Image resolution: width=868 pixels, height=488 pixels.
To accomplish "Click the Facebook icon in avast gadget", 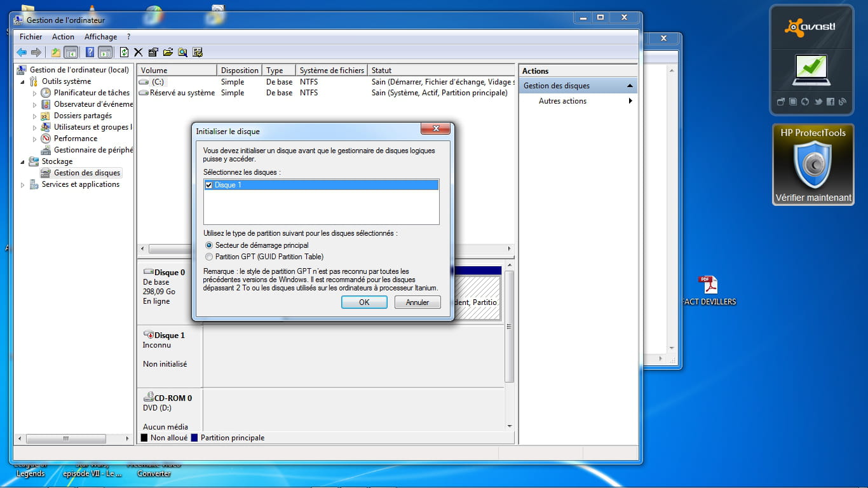I will tap(831, 102).
